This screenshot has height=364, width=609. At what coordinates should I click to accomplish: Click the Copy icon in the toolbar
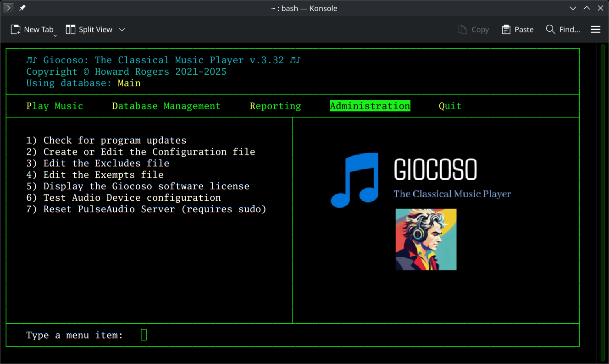tap(462, 29)
